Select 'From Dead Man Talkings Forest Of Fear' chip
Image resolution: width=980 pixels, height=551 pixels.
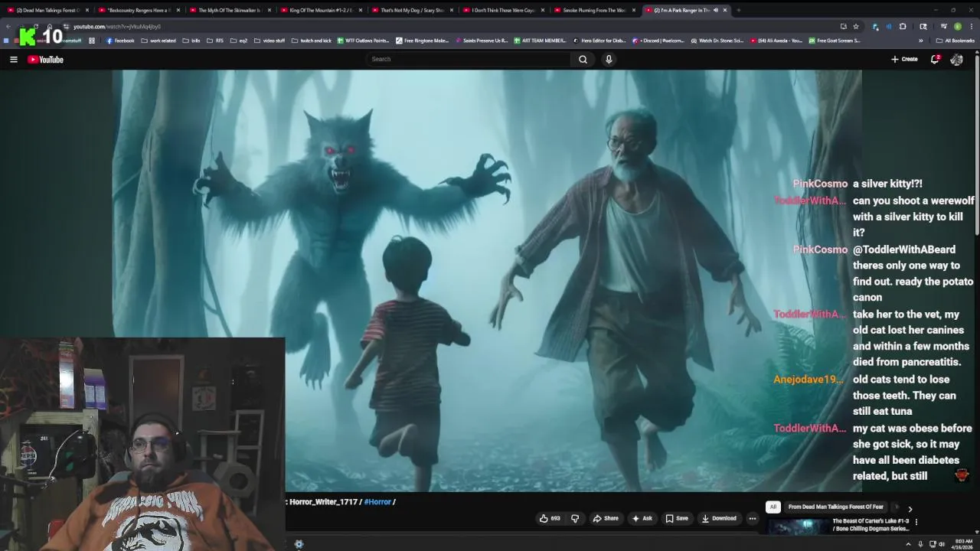click(835, 507)
